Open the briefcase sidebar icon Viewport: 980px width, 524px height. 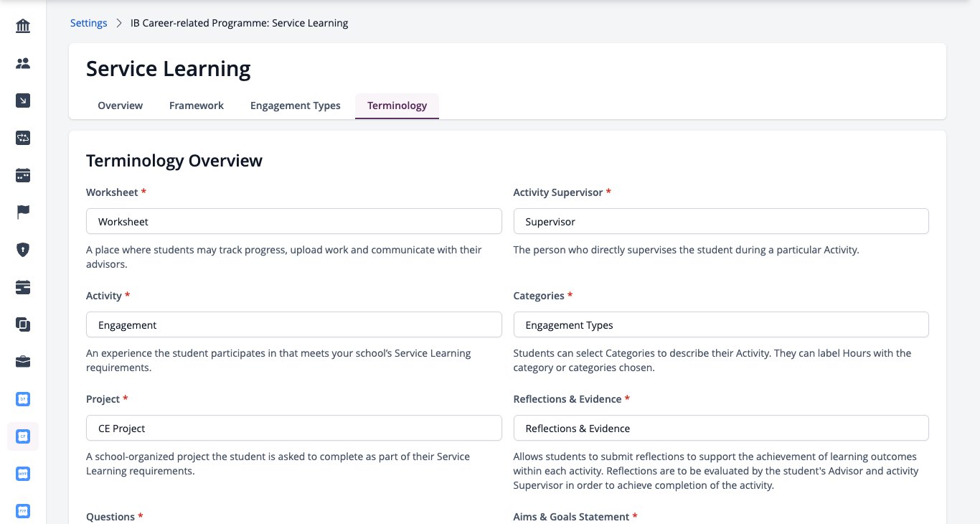pyautogui.click(x=23, y=362)
